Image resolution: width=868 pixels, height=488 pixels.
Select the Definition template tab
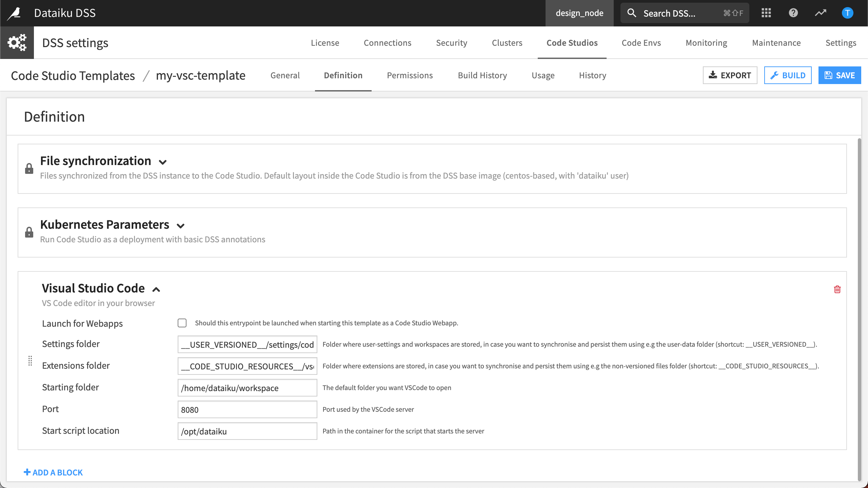coord(343,75)
